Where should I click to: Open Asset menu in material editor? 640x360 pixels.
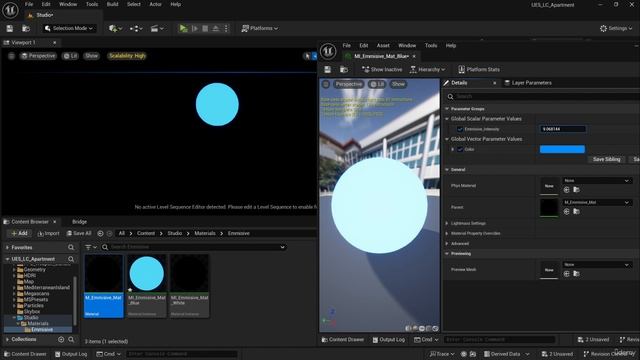tap(383, 45)
